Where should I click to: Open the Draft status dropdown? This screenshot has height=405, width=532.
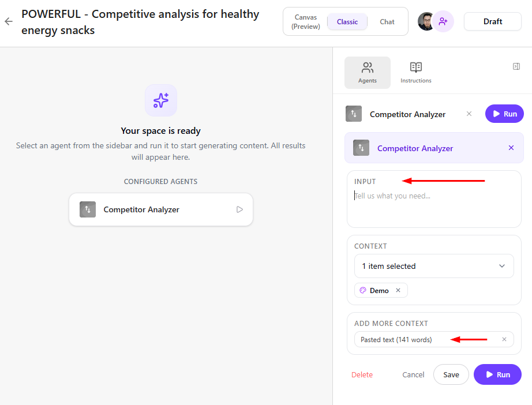(x=493, y=21)
